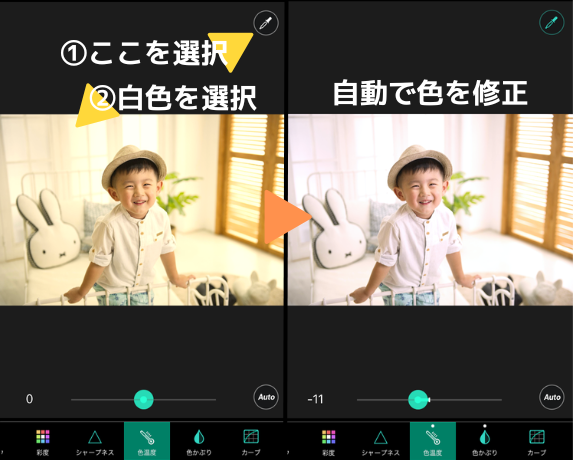Tap Auto button in left screen

tap(266, 397)
